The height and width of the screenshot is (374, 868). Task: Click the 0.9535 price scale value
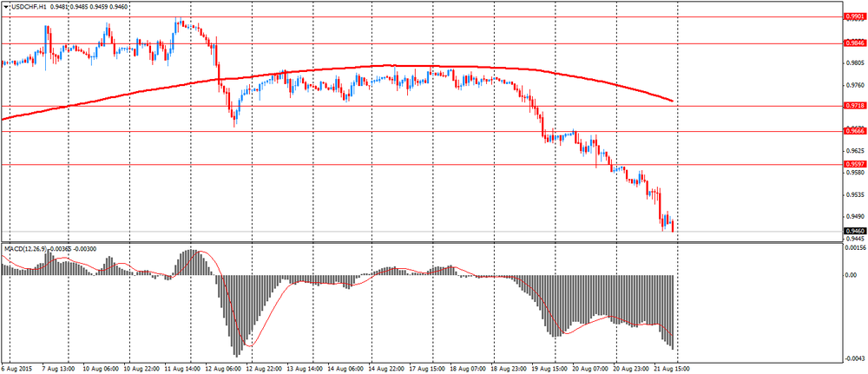tap(855, 194)
